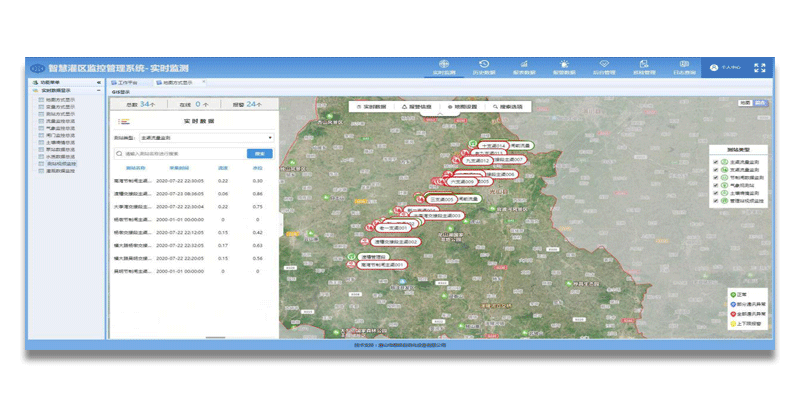The height and width of the screenshot is (406, 800).
Task: Switch to the 工作平台 tab
Action: point(126,82)
